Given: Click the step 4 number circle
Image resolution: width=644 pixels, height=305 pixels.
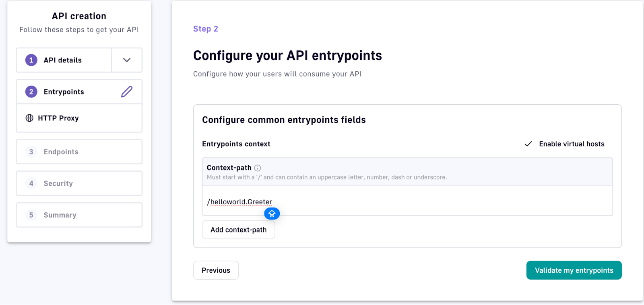Looking at the screenshot, I should point(31,183).
